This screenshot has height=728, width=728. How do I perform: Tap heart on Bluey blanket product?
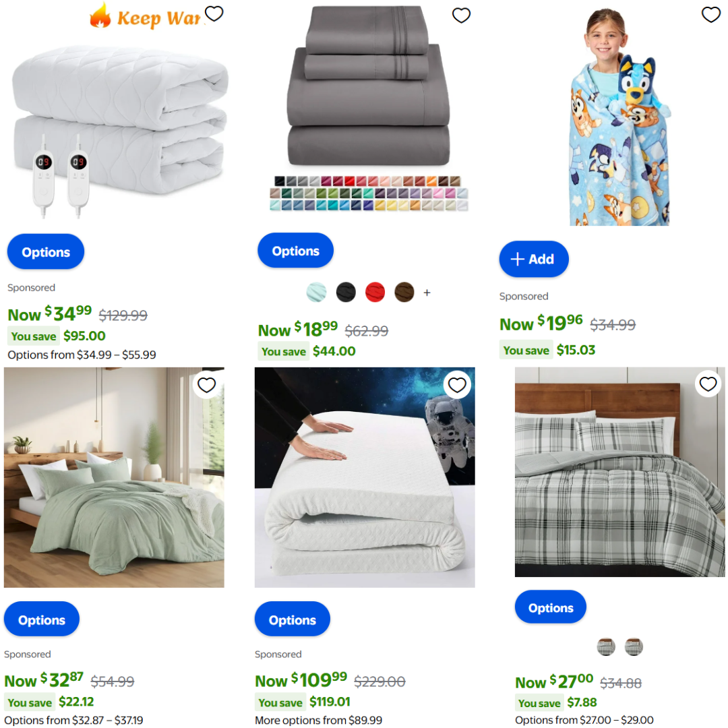coord(710,14)
